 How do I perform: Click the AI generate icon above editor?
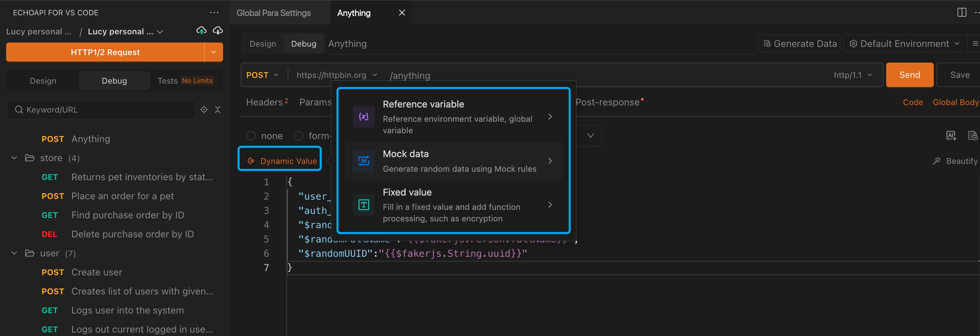point(951,135)
